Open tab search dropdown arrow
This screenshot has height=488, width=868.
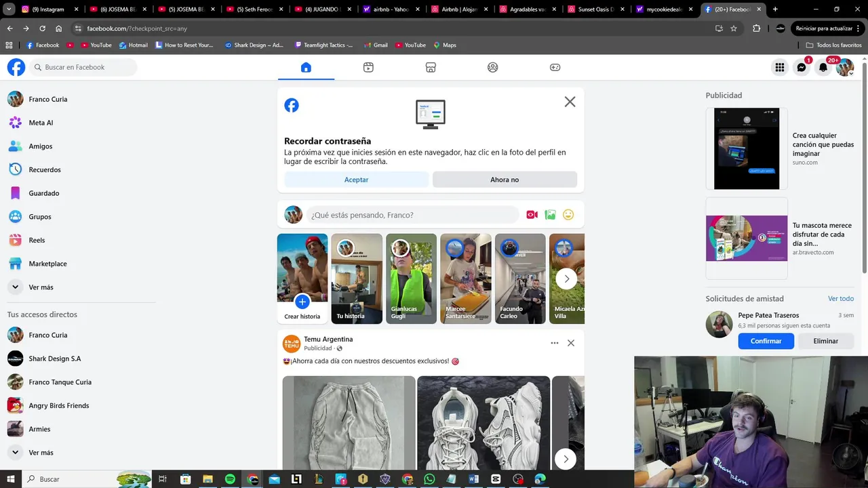point(8,9)
